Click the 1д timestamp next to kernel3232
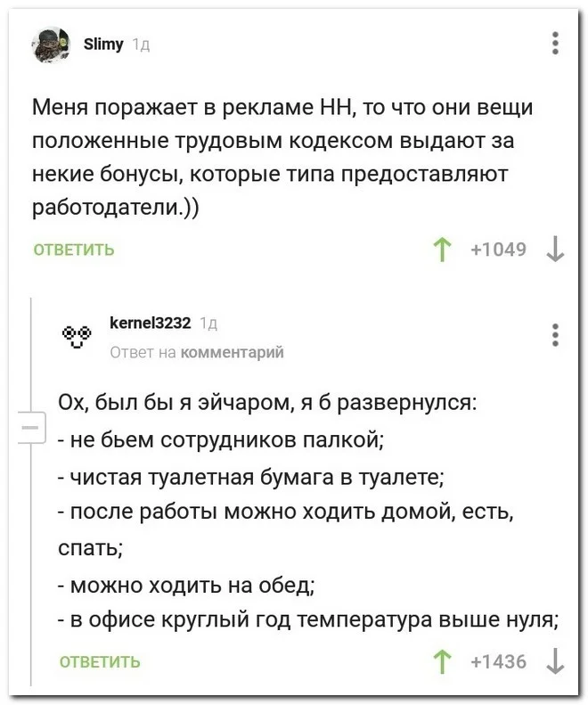The image size is (588, 705). click(x=207, y=325)
